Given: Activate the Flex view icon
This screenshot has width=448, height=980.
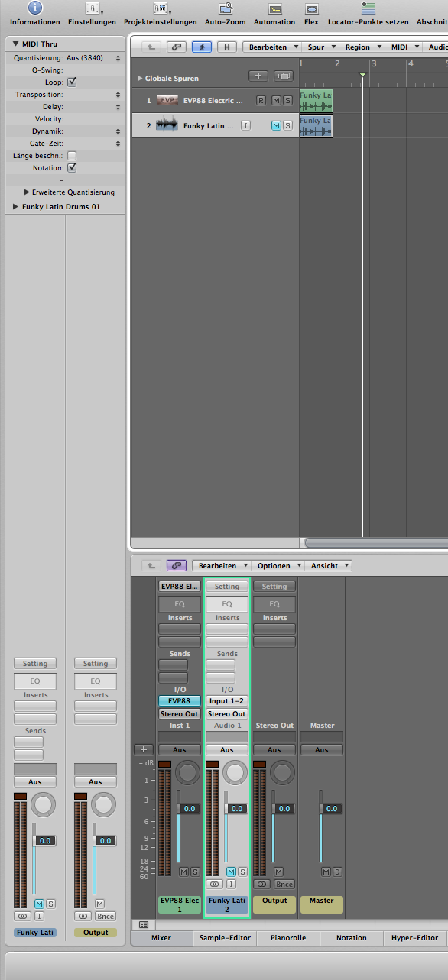Looking at the screenshot, I should click(311, 8).
